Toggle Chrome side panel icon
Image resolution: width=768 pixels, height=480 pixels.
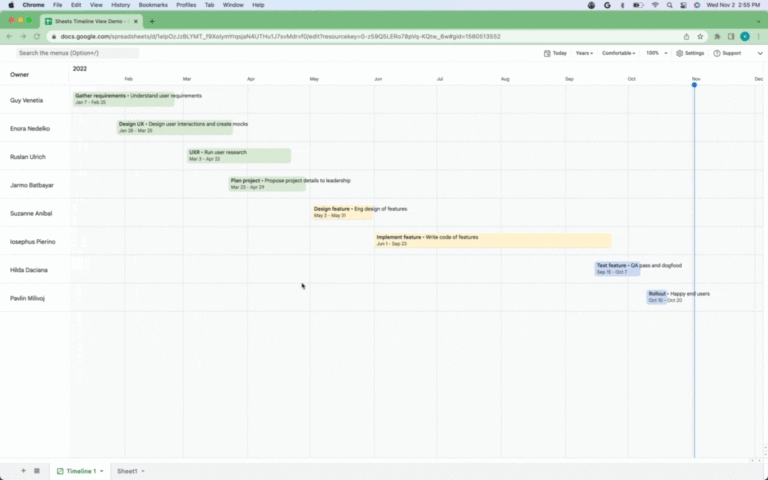(x=731, y=36)
